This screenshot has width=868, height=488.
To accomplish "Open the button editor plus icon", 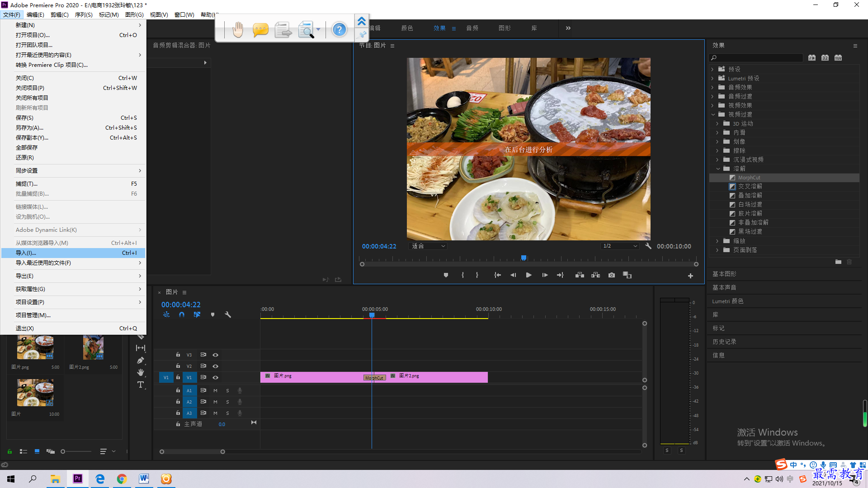I will 690,276.
